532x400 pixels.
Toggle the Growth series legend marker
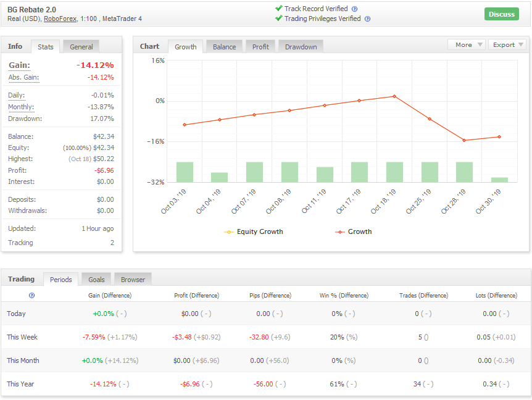coord(339,232)
